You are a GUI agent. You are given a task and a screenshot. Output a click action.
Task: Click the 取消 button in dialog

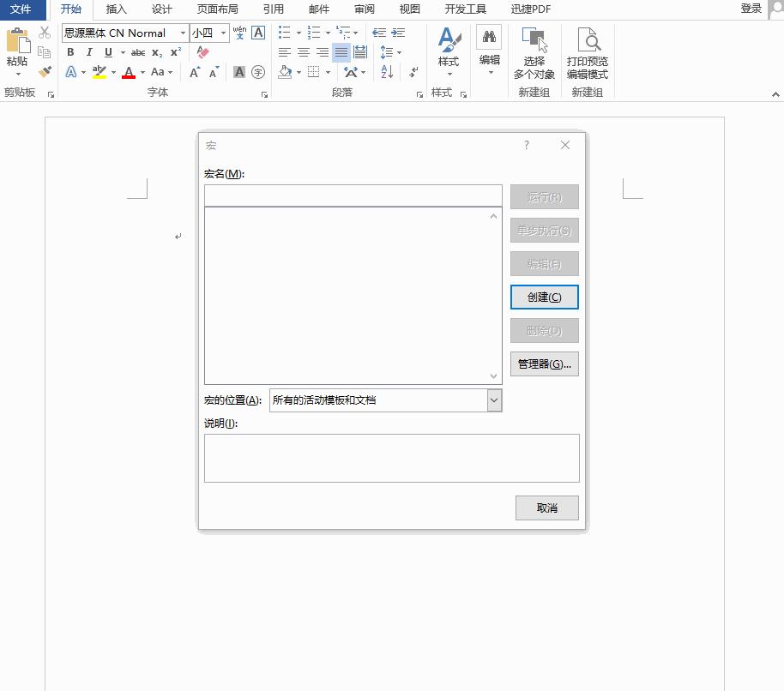[x=546, y=508]
